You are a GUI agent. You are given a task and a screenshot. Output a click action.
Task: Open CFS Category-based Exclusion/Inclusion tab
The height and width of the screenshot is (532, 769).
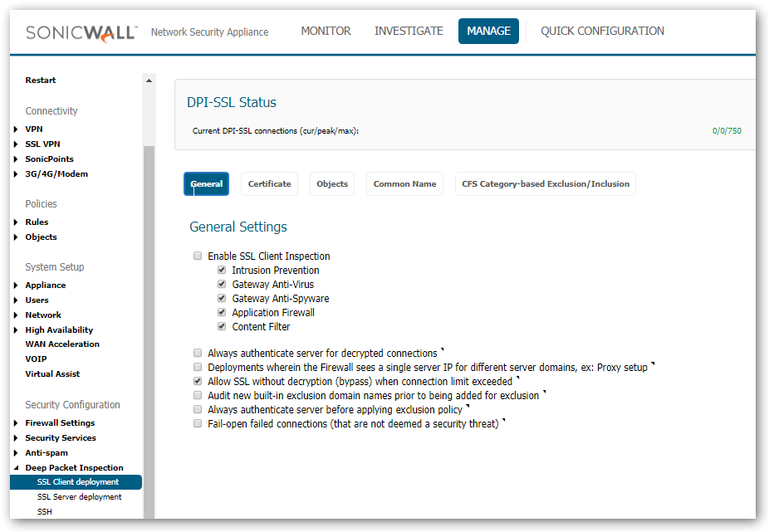click(x=545, y=184)
